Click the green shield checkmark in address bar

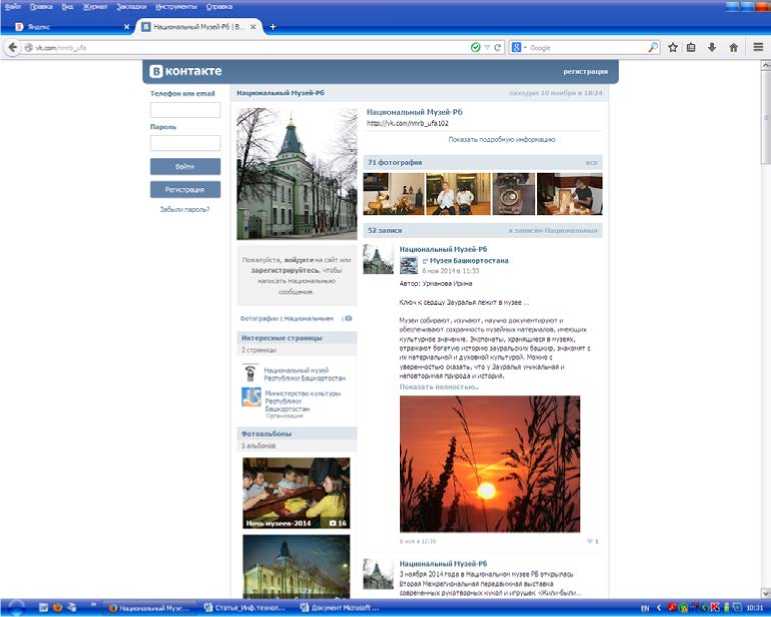tap(475, 47)
